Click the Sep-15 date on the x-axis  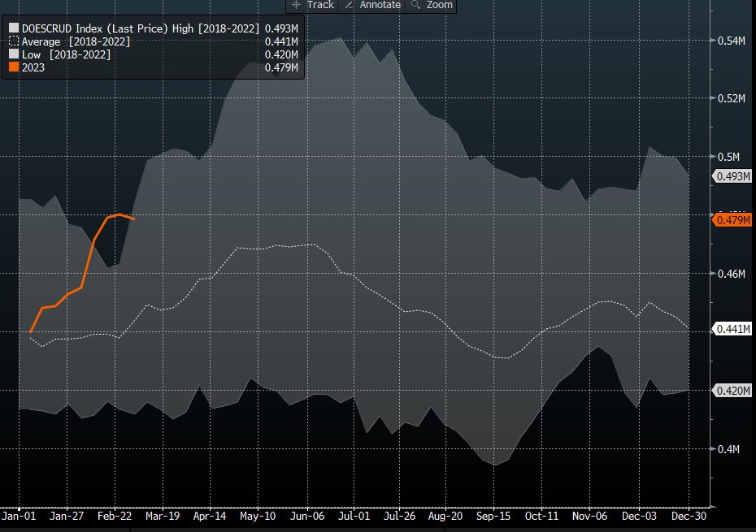494,516
